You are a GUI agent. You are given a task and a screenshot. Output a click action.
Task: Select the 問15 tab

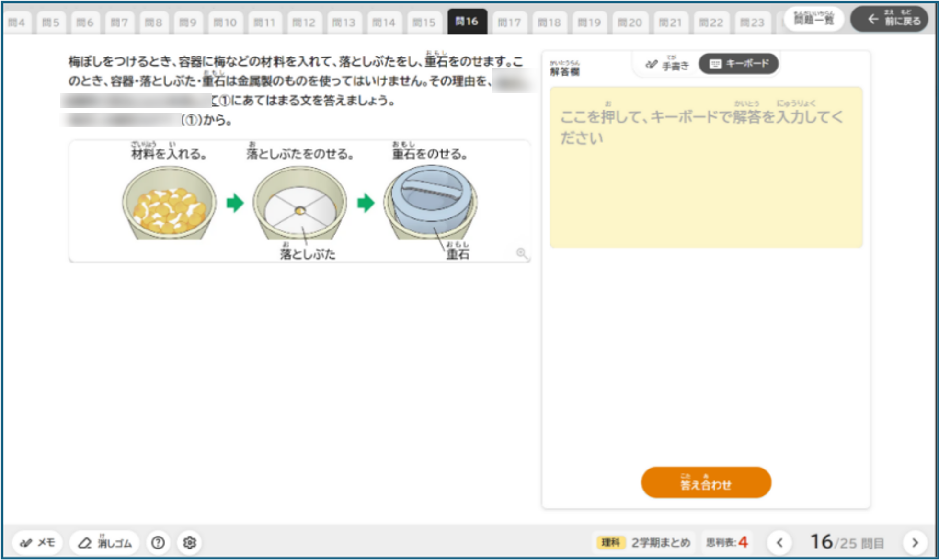pyautogui.click(x=424, y=23)
